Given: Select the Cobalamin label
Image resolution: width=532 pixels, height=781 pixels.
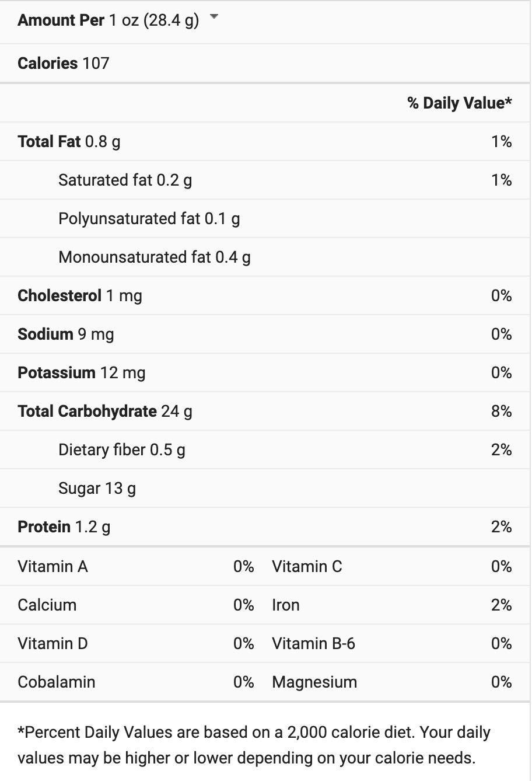Looking at the screenshot, I should [x=57, y=682].
